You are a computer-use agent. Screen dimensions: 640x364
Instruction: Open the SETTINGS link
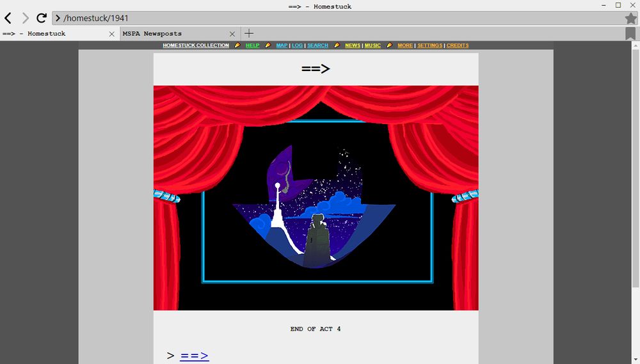[430, 45]
